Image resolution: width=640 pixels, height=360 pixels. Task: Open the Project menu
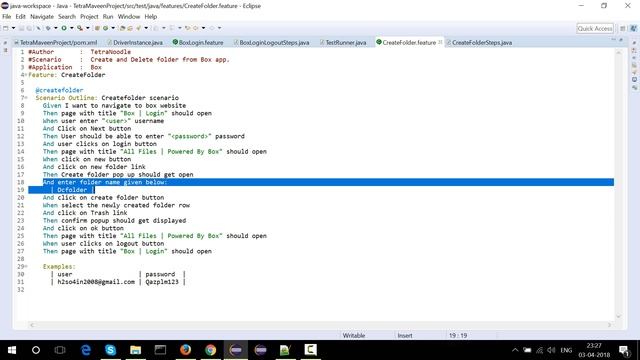click(x=89, y=17)
